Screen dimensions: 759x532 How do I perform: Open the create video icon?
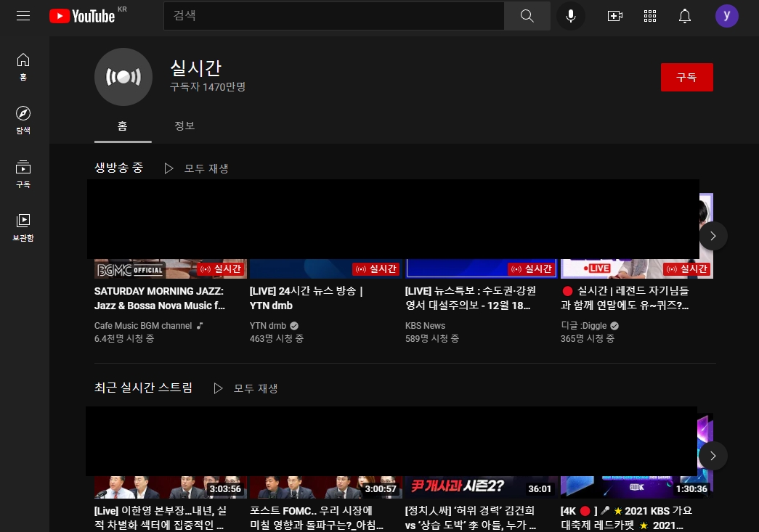(x=614, y=16)
